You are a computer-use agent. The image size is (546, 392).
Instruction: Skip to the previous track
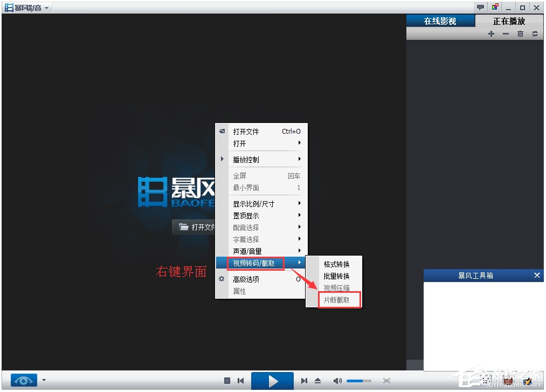point(240,381)
